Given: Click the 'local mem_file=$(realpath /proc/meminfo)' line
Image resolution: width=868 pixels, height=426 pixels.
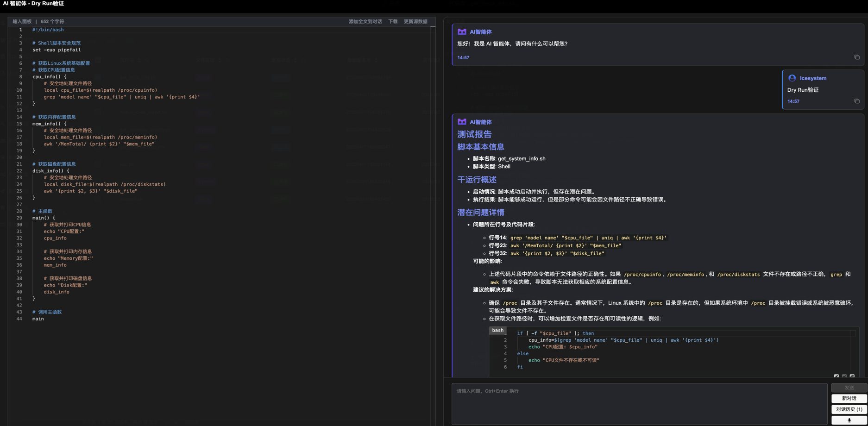Looking at the screenshot, I should [x=101, y=137].
